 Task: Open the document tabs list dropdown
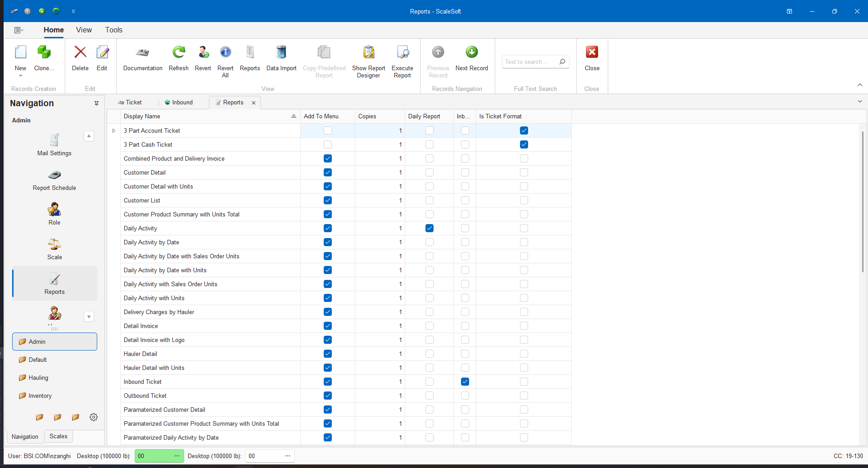click(859, 102)
